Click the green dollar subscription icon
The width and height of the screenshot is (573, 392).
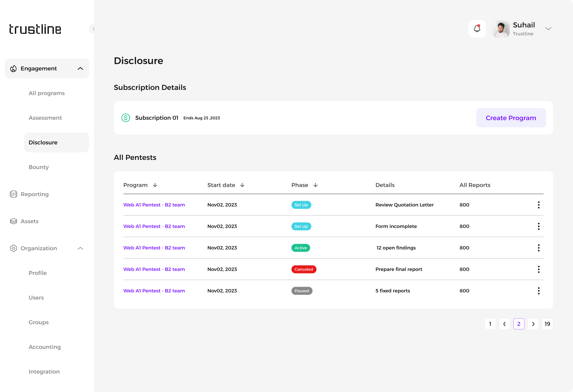[x=126, y=118]
